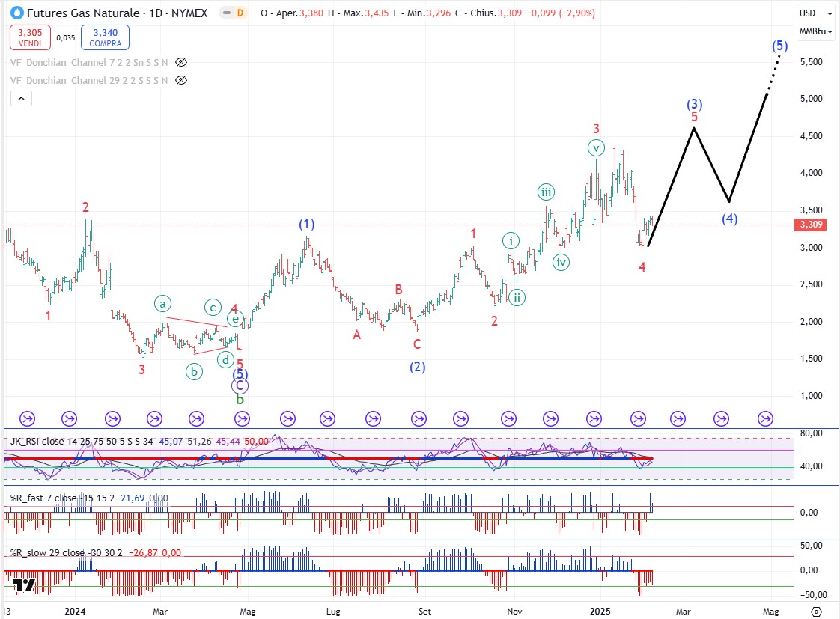Click the COMPRA 3,340 buy button

coord(105,37)
